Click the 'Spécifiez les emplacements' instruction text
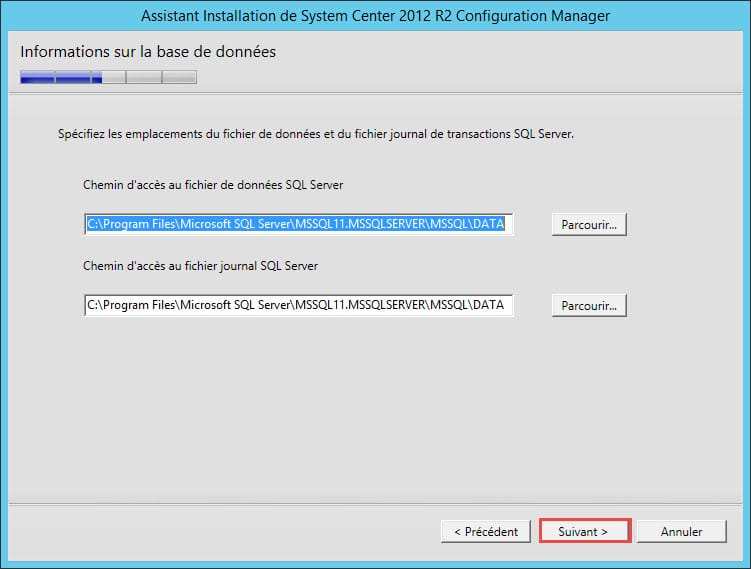This screenshot has width=751, height=569. coord(316,133)
